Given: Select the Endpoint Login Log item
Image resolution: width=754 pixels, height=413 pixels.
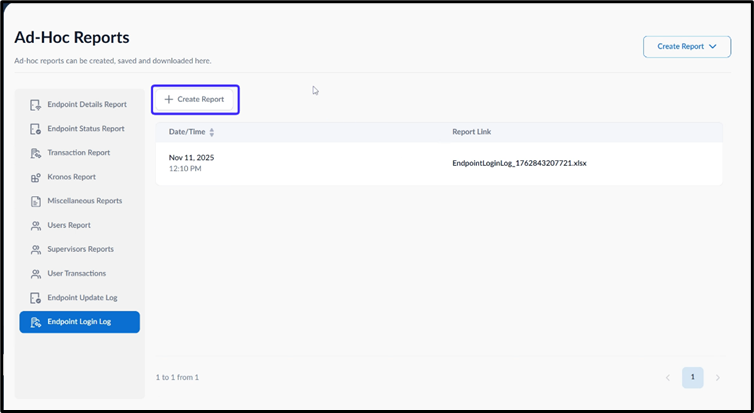Looking at the screenshot, I should (80, 322).
